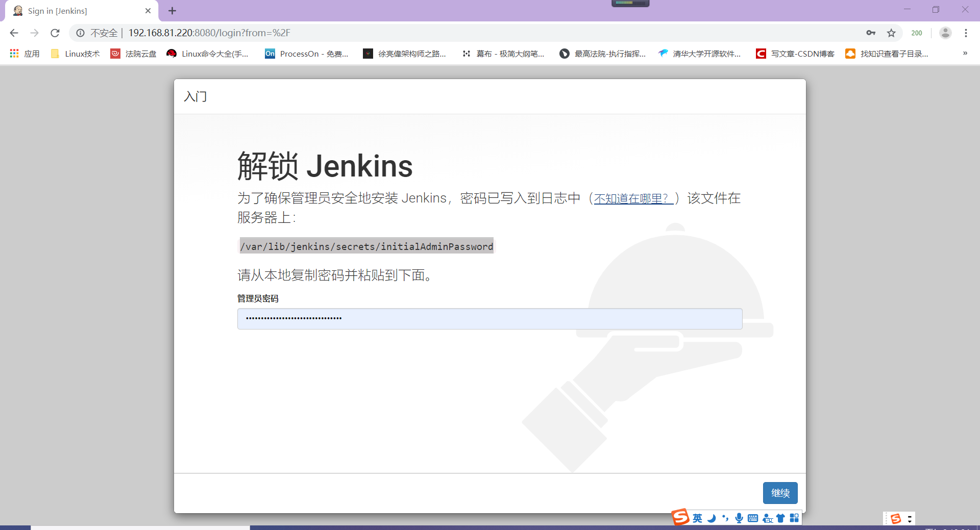Image resolution: width=980 pixels, height=530 pixels.
Task: Open Sogou skin shop shirt icon
Action: tap(781, 518)
